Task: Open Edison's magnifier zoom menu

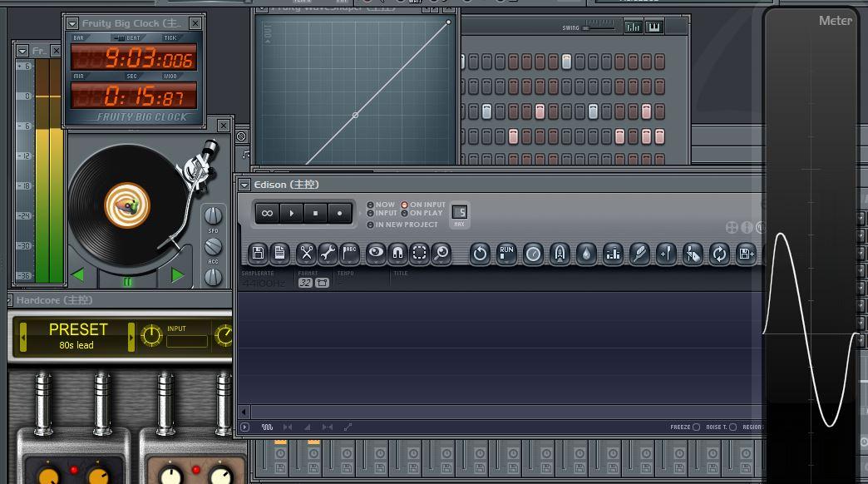Action: pos(441,254)
